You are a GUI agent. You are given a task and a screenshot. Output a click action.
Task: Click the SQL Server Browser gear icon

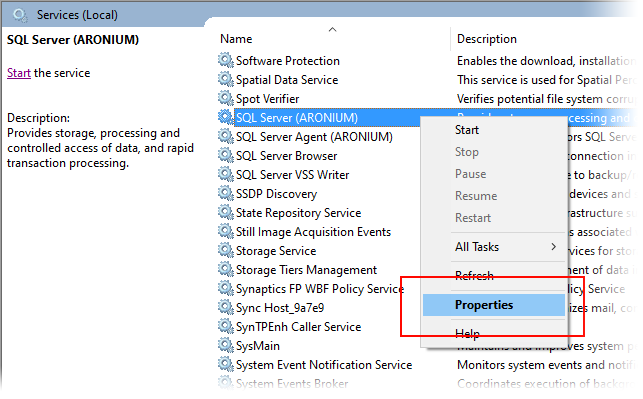pos(226,155)
